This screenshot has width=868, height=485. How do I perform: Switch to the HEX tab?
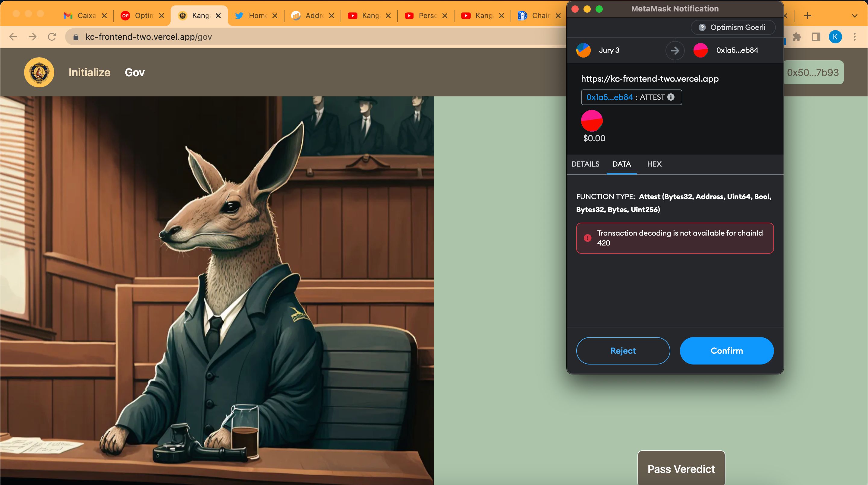(654, 164)
